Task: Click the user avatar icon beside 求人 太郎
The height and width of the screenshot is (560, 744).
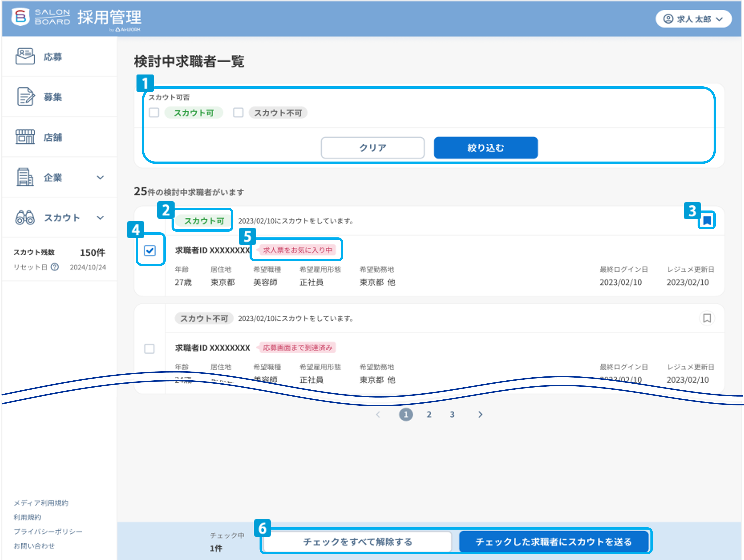Action: coord(668,19)
